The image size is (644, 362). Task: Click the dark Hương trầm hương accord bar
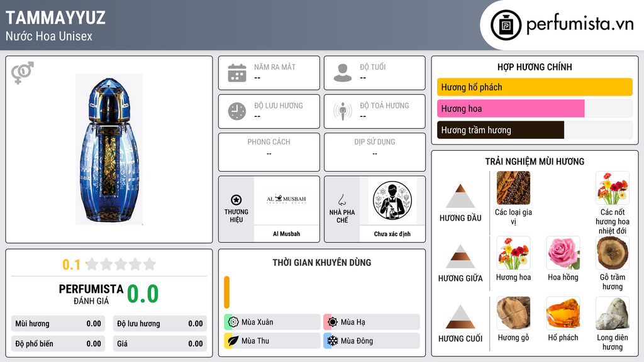[501, 130]
